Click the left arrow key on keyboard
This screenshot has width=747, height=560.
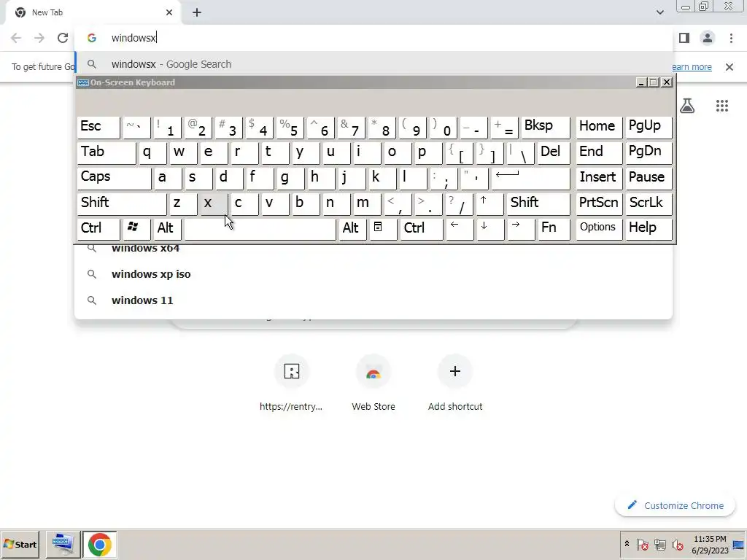click(x=460, y=229)
